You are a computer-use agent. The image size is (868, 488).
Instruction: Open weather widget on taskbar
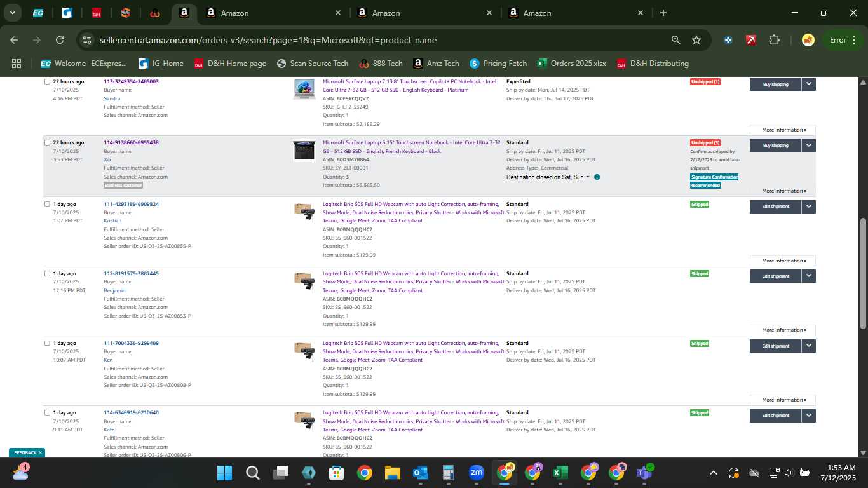20,472
